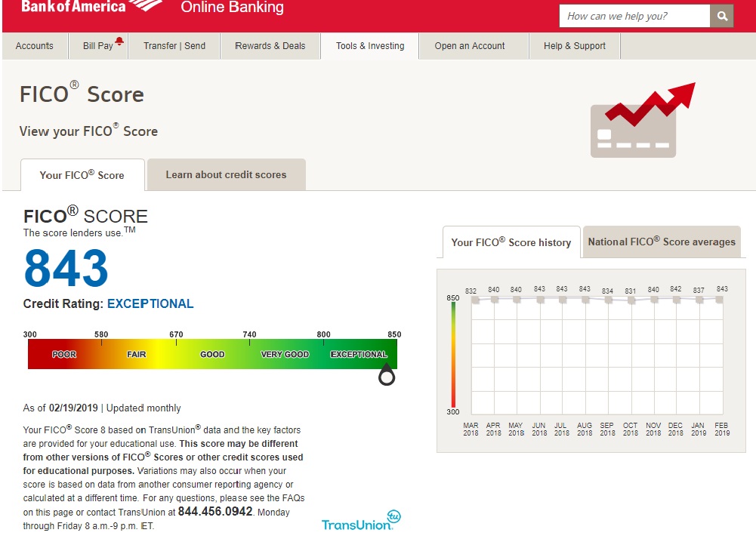This screenshot has height=545, width=756.
Task: Open Transfer | Send menu
Action: (x=174, y=46)
